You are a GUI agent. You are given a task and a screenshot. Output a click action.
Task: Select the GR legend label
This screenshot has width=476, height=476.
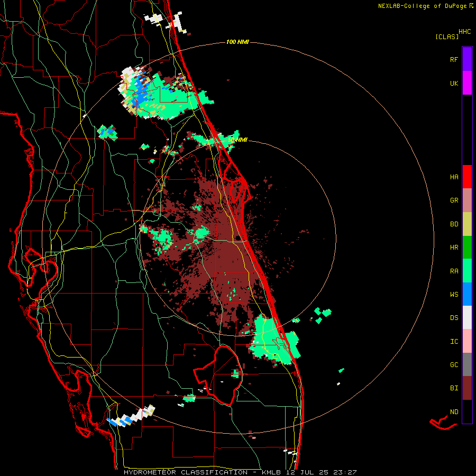[454, 200]
